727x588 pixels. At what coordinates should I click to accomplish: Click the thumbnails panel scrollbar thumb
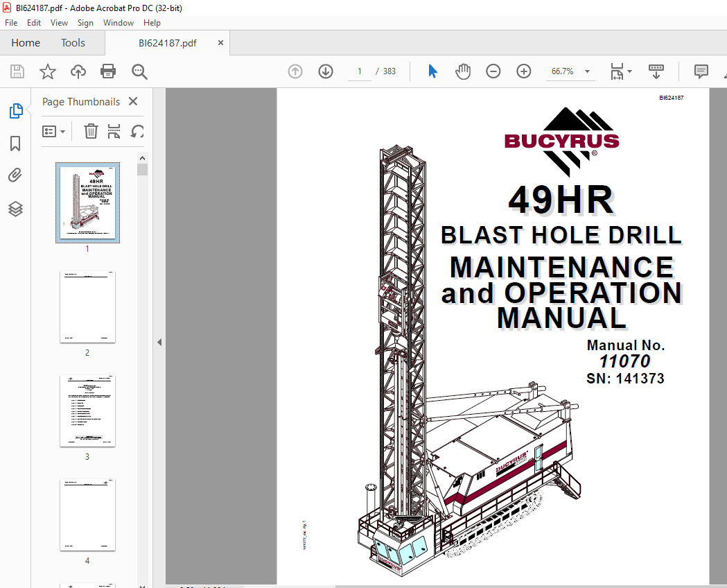[142, 170]
